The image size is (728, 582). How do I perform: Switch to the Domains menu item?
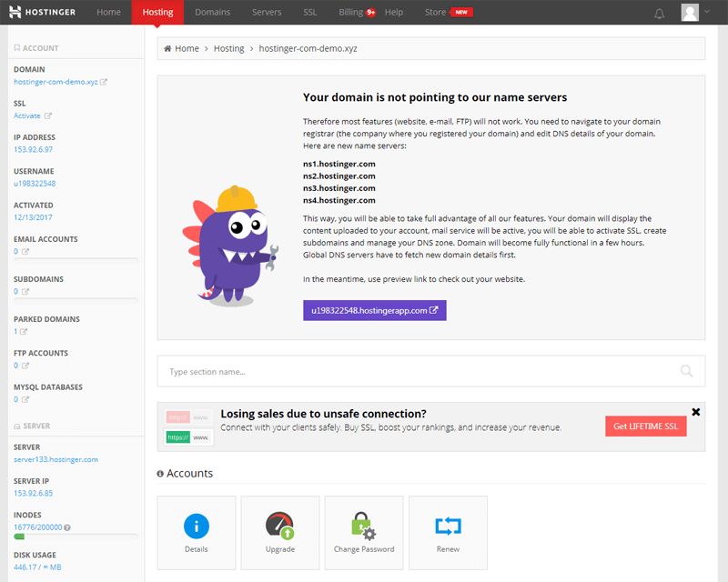[212, 13]
